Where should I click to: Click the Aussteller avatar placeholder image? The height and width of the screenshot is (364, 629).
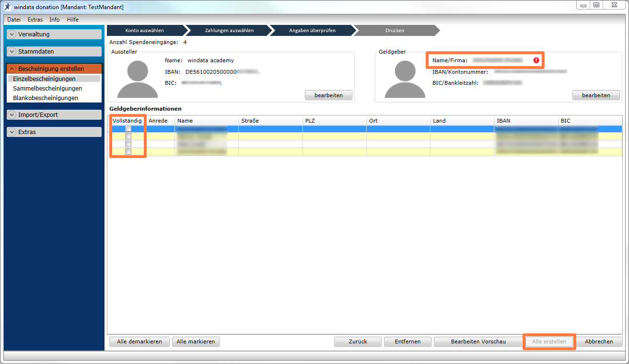[x=137, y=79]
